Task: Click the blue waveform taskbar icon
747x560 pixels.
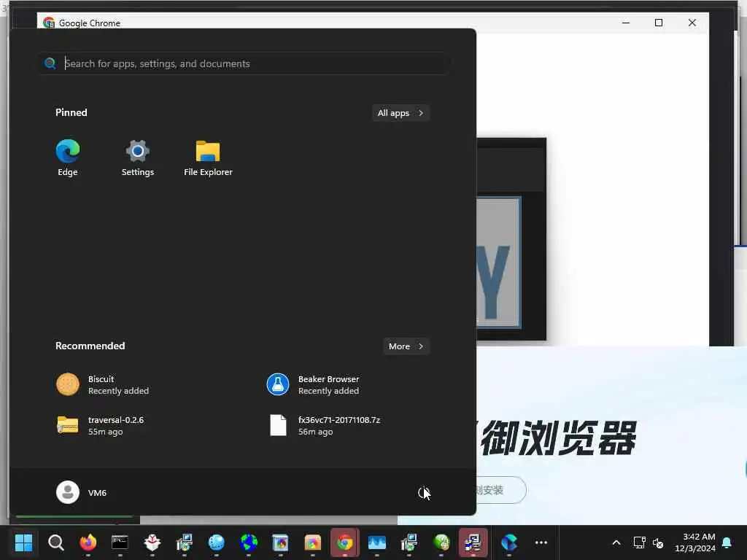Action: point(377,542)
